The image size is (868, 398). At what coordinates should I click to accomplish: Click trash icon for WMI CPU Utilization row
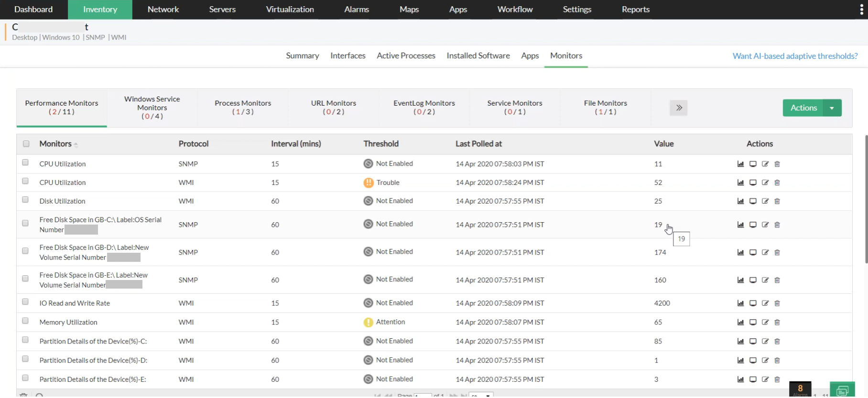(x=777, y=183)
